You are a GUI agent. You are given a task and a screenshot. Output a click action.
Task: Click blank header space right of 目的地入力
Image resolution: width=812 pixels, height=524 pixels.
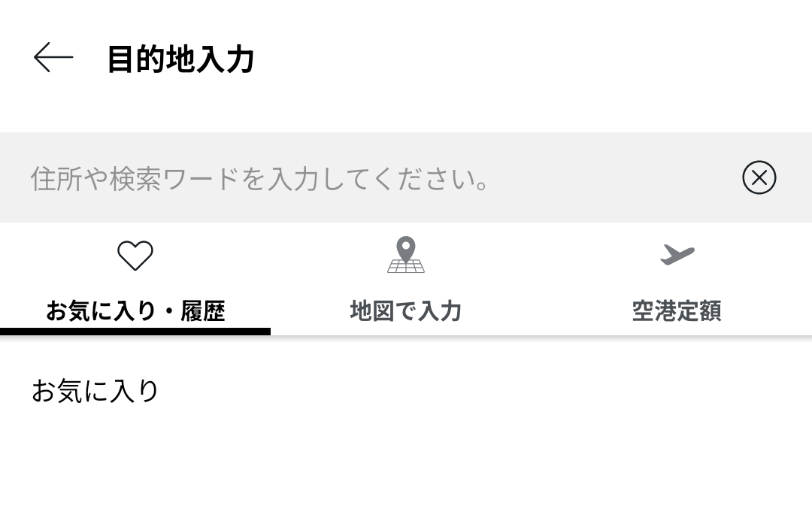click(526, 59)
